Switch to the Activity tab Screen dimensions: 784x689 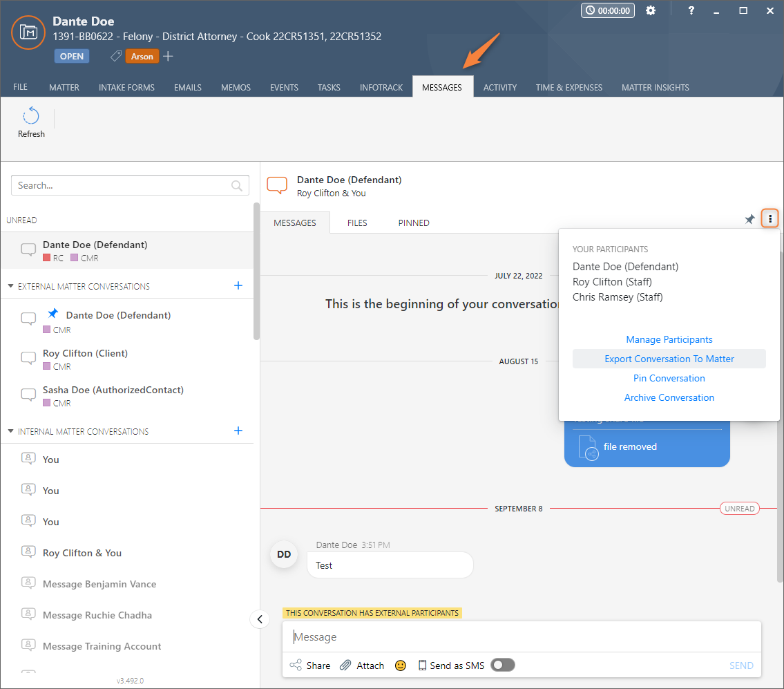(x=500, y=88)
